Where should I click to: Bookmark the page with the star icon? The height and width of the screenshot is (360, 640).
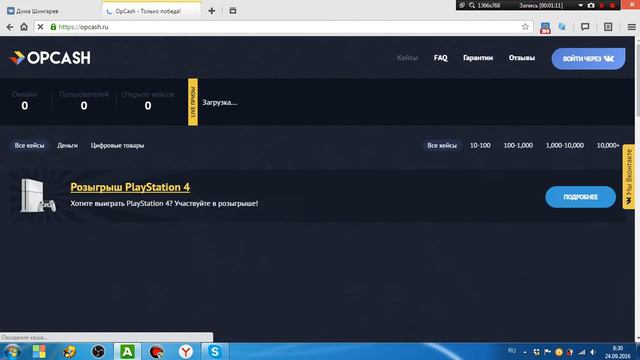pos(525,27)
